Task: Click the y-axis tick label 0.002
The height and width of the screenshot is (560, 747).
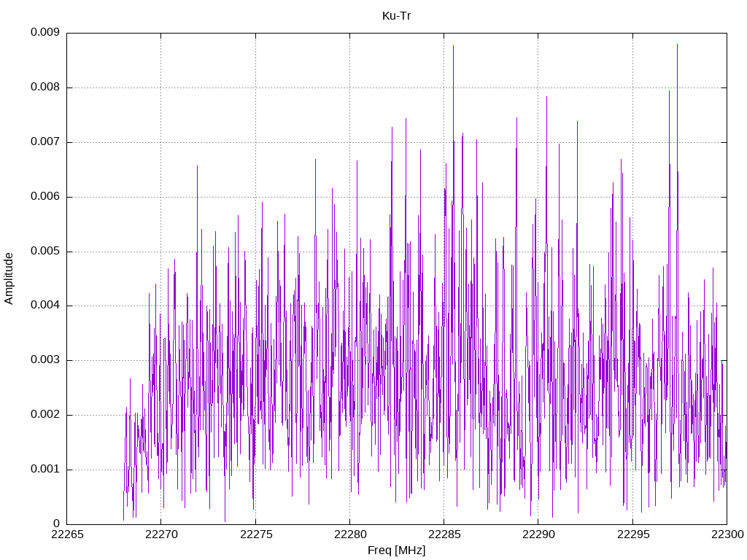Action: [45, 415]
